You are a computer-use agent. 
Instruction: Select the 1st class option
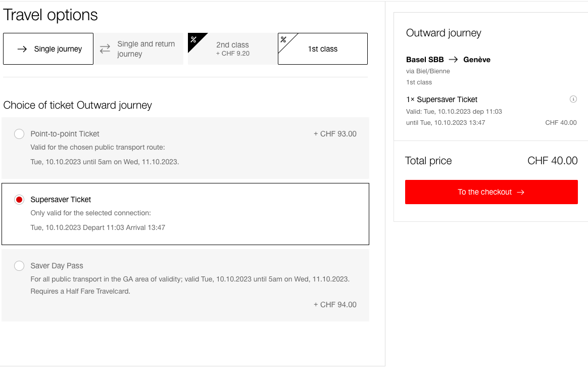(322, 49)
